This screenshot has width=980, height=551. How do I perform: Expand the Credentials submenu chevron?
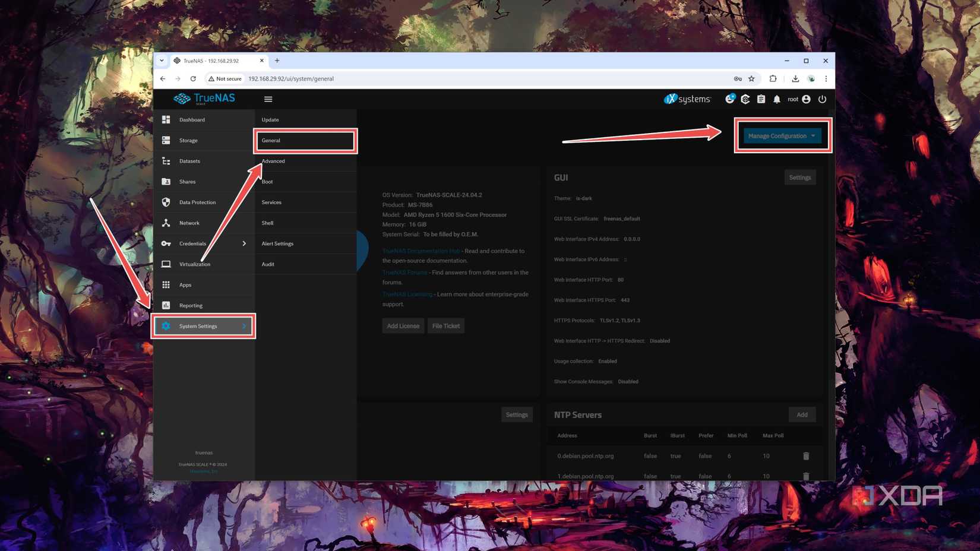244,243
